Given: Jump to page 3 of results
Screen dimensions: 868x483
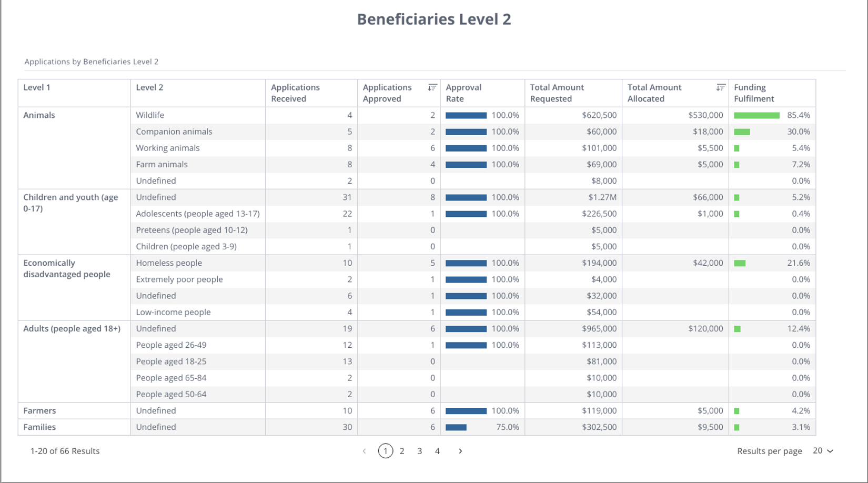Looking at the screenshot, I should [x=419, y=451].
